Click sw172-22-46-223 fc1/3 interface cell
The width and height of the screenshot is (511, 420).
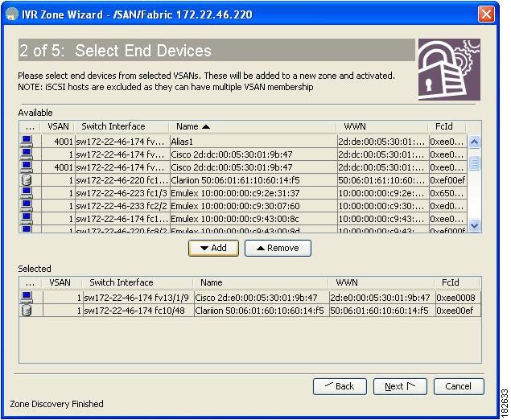[122, 193]
